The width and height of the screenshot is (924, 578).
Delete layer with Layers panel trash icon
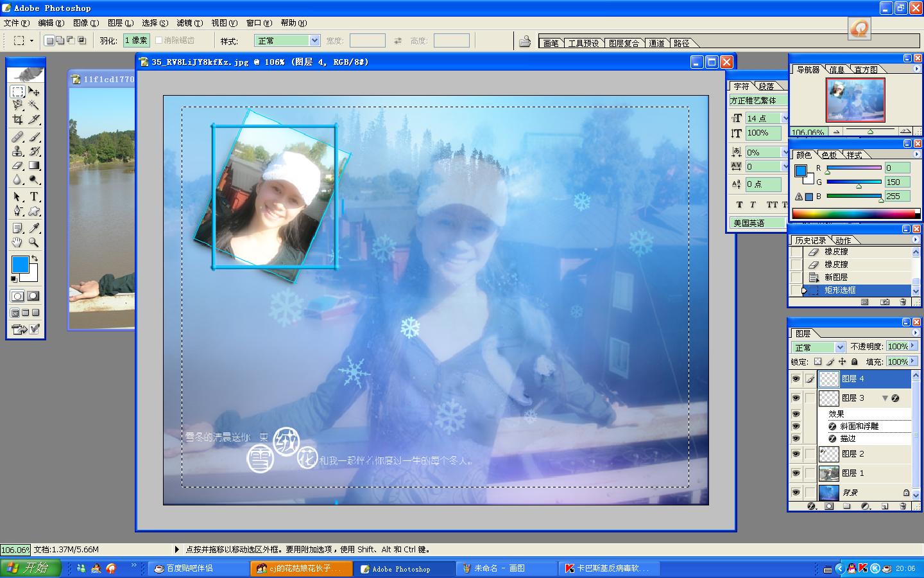click(903, 506)
